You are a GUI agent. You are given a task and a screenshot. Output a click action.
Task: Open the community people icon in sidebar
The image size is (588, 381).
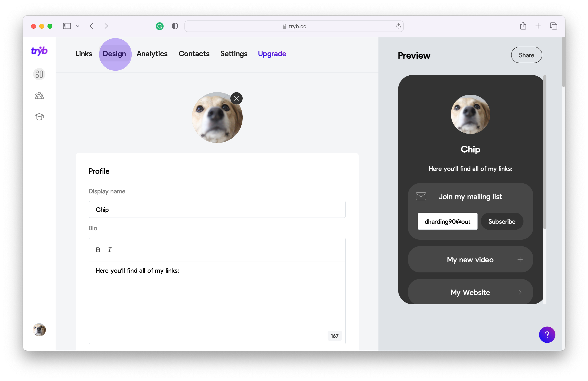pos(39,95)
